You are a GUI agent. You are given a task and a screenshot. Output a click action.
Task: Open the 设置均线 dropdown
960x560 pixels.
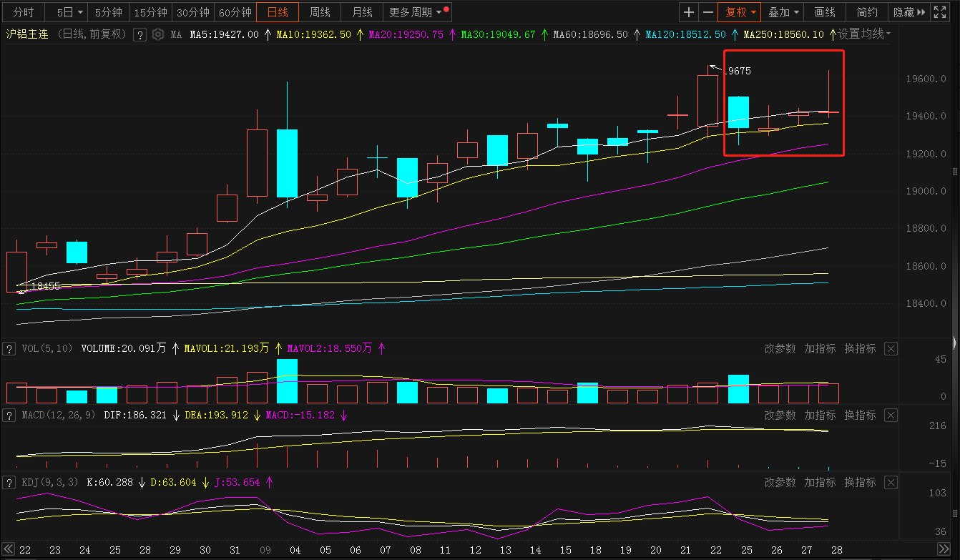(864, 34)
